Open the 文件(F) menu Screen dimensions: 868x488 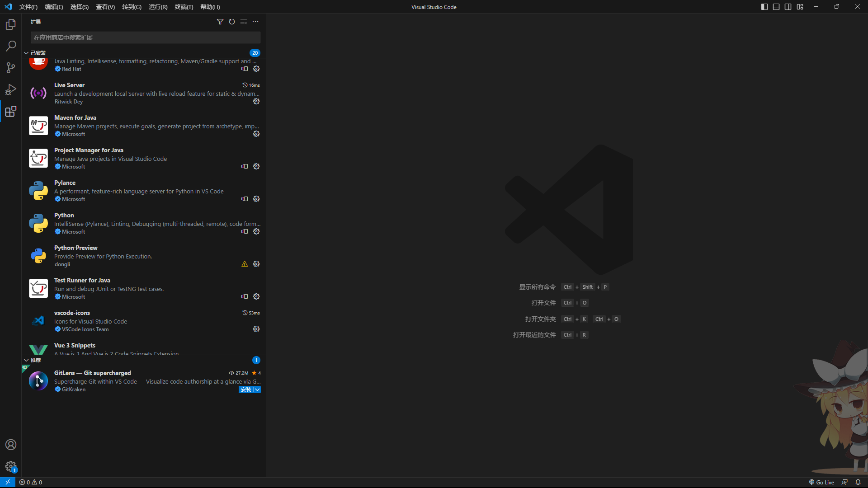28,7
